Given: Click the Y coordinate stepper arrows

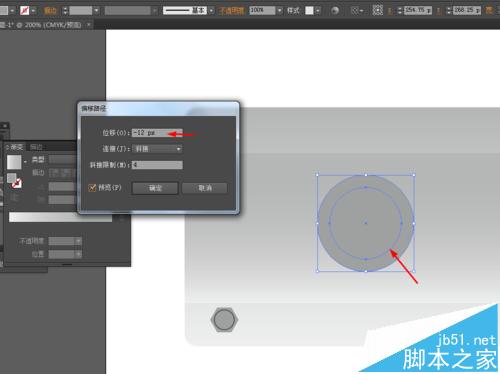Looking at the screenshot, I should (x=449, y=11).
